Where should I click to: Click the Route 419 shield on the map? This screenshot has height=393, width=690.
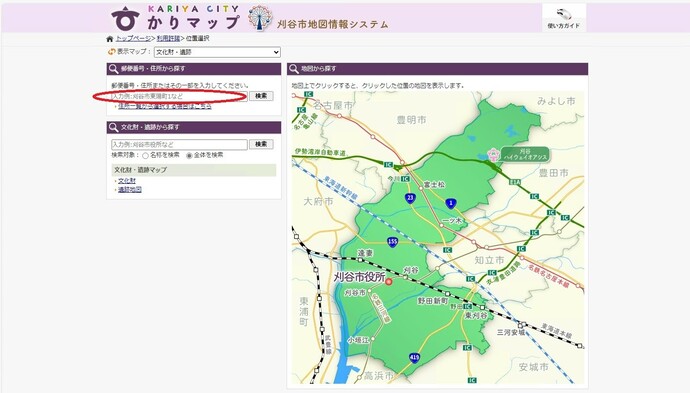click(414, 358)
